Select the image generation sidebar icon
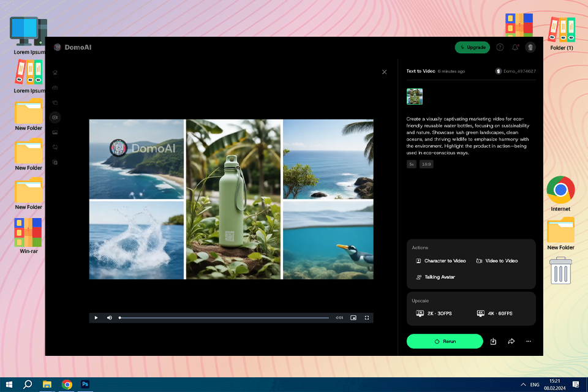The image size is (588, 392). pos(55,132)
